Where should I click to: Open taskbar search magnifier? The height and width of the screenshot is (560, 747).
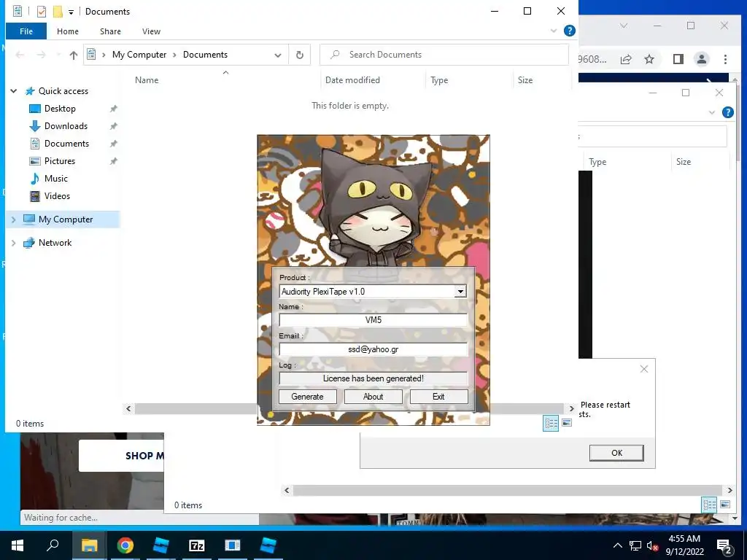[x=53, y=545]
